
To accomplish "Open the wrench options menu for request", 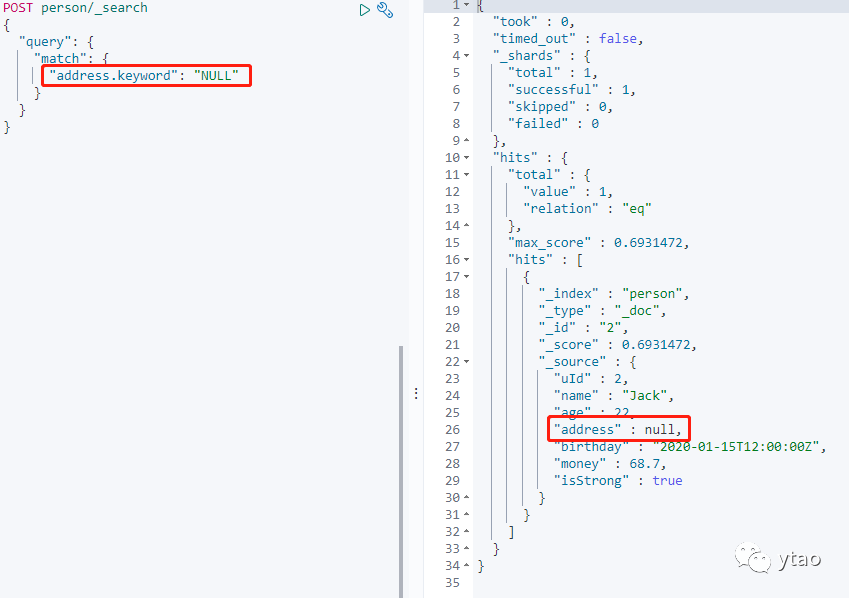I will point(385,10).
